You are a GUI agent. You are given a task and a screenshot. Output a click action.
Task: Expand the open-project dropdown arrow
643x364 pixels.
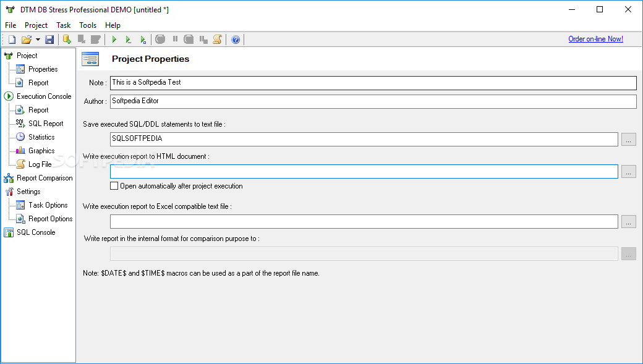pos(38,40)
